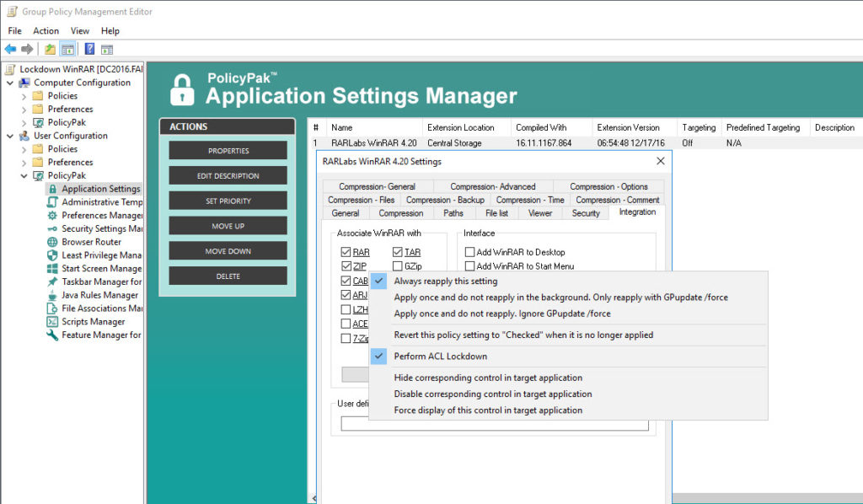Choose Perform ACL Lockdown in context menu
The width and height of the screenshot is (863, 504).
click(x=569, y=357)
